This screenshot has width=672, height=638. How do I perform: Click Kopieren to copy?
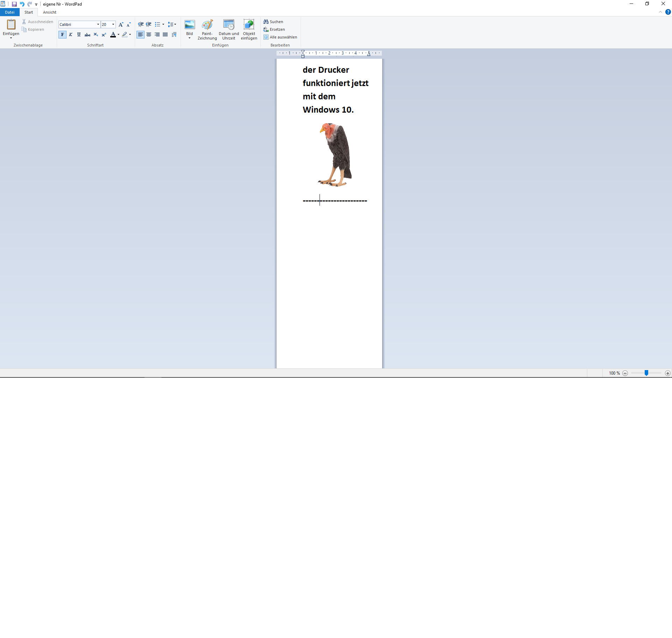pyautogui.click(x=33, y=29)
